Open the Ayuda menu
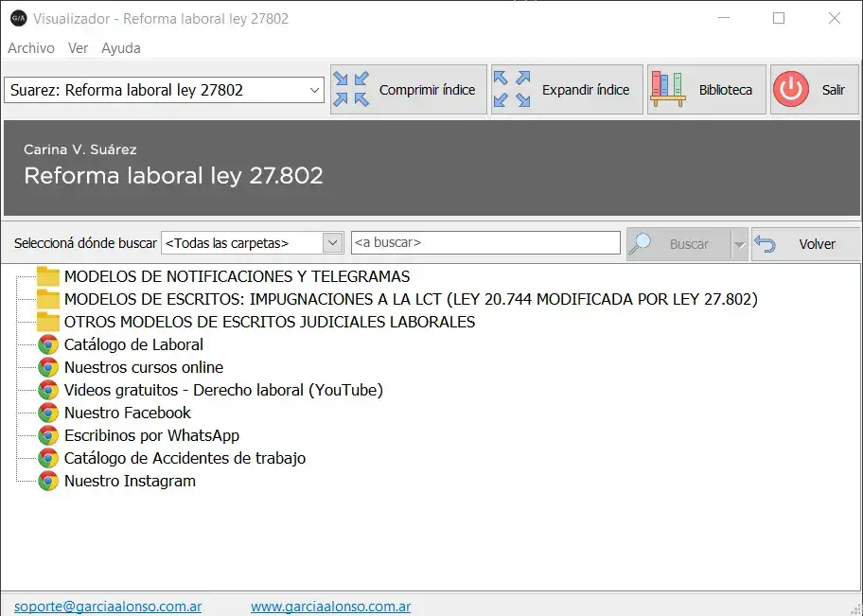This screenshot has height=616, width=863. [121, 48]
